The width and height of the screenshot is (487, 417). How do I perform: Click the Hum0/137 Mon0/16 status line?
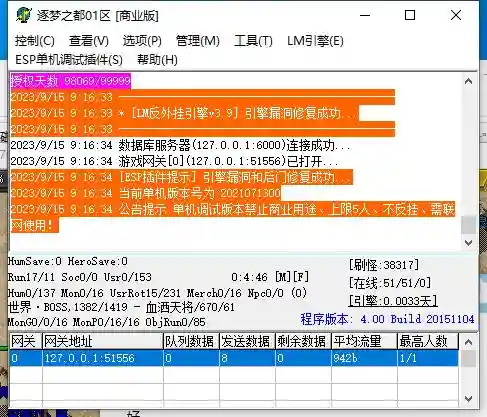157,293
